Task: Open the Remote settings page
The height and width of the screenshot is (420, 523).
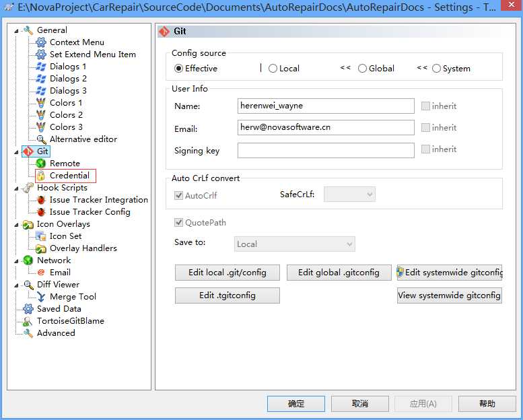Action: pos(65,164)
